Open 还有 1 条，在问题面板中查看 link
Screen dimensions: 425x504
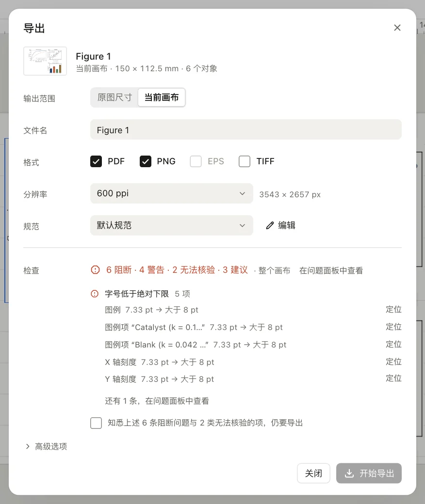tap(157, 401)
